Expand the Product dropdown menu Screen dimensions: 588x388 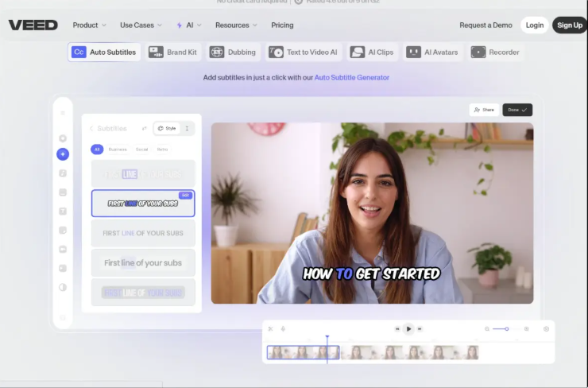pyautogui.click(x=90, y=25)
